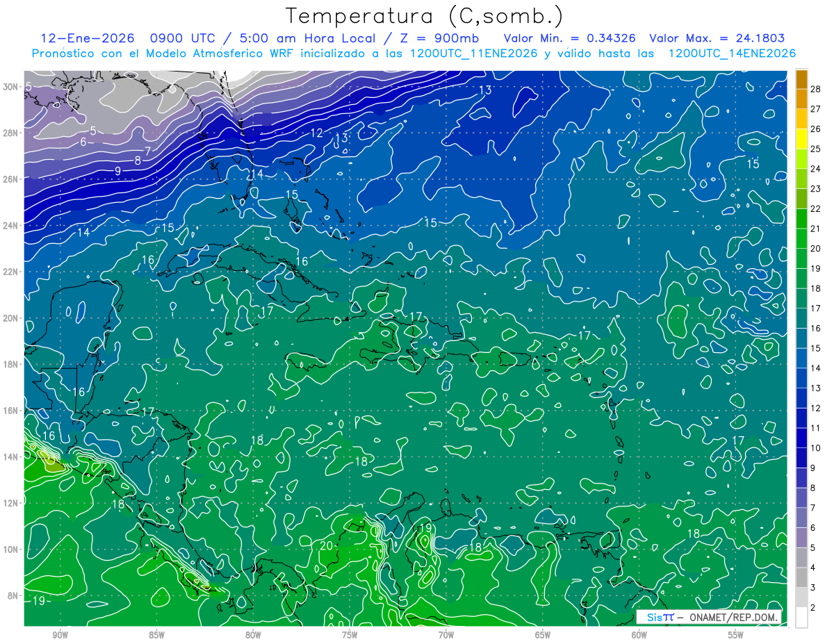This screenshot has height=644, width=834.
Task: Click color scale label '2'
Action: click(813, 607)
